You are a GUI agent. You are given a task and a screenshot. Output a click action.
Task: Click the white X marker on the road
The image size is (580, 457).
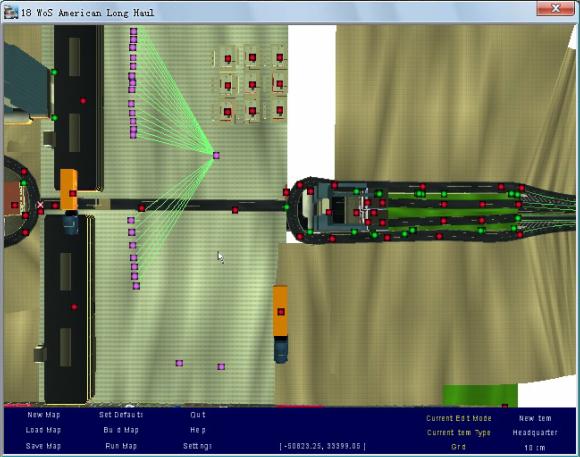40,205
